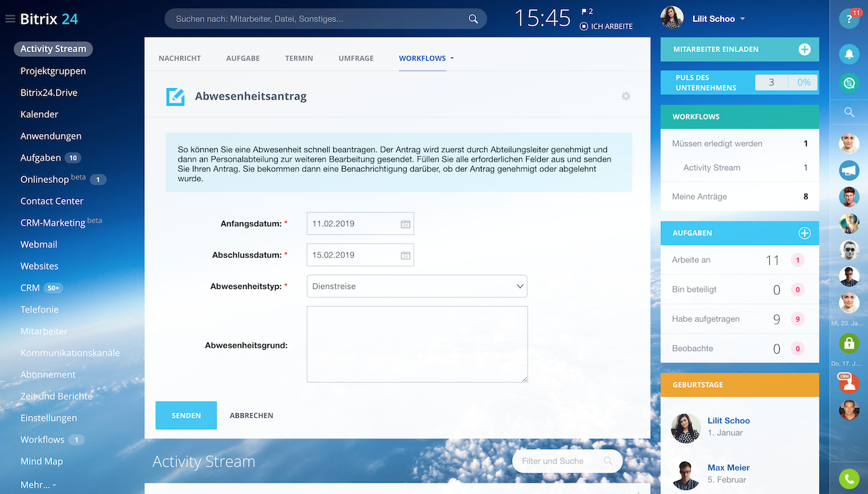Open Beobachte tasks row

740,348
